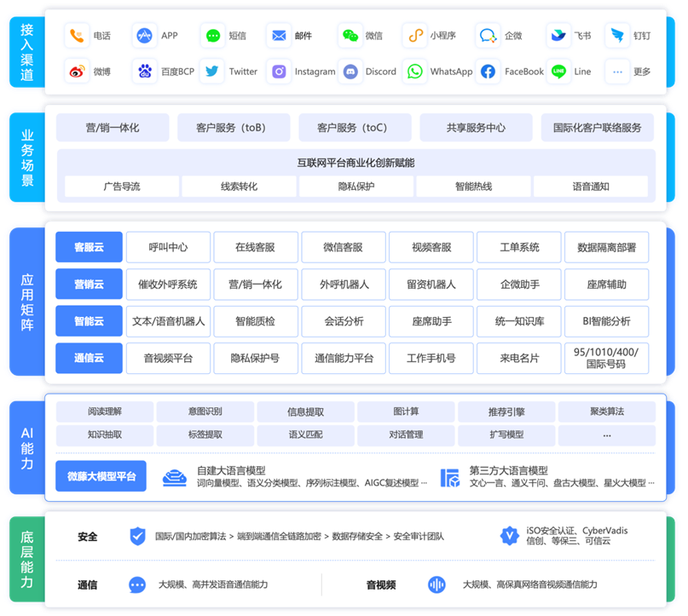
Task: Select the 底层能力 side tab
Action: (27, 559)
